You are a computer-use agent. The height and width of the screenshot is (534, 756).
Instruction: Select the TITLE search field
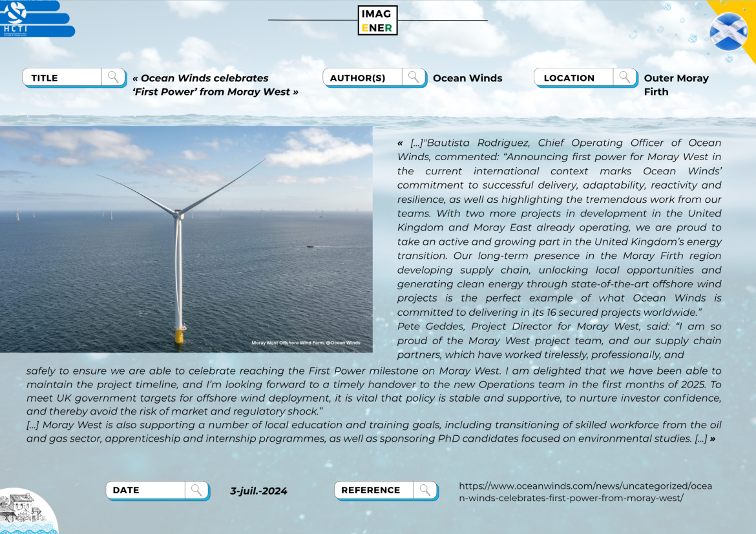click(x=74, y=77)
